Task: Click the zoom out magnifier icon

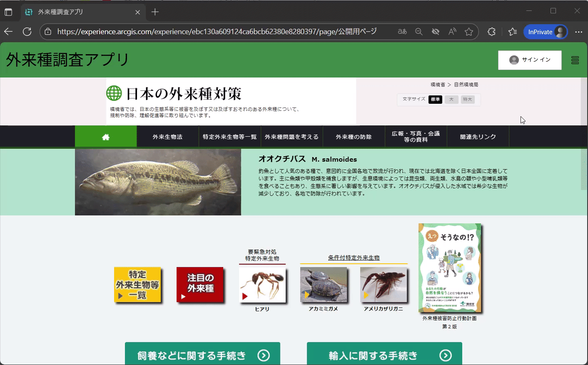Action: (x=419, y=32)
